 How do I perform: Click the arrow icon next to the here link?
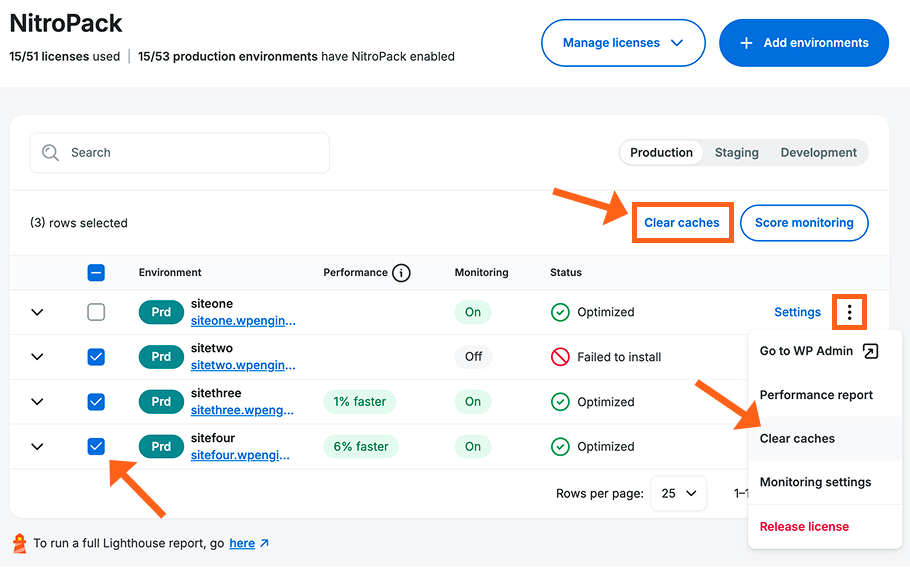pos(265,543)
